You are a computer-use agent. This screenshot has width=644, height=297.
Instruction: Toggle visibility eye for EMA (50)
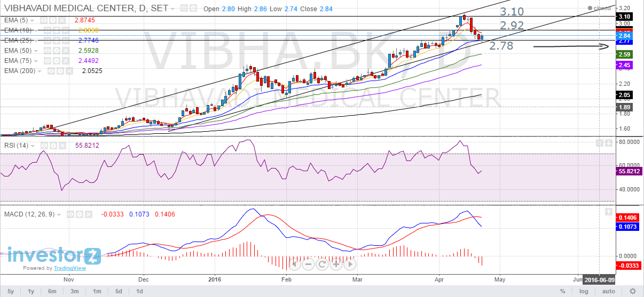48,51
